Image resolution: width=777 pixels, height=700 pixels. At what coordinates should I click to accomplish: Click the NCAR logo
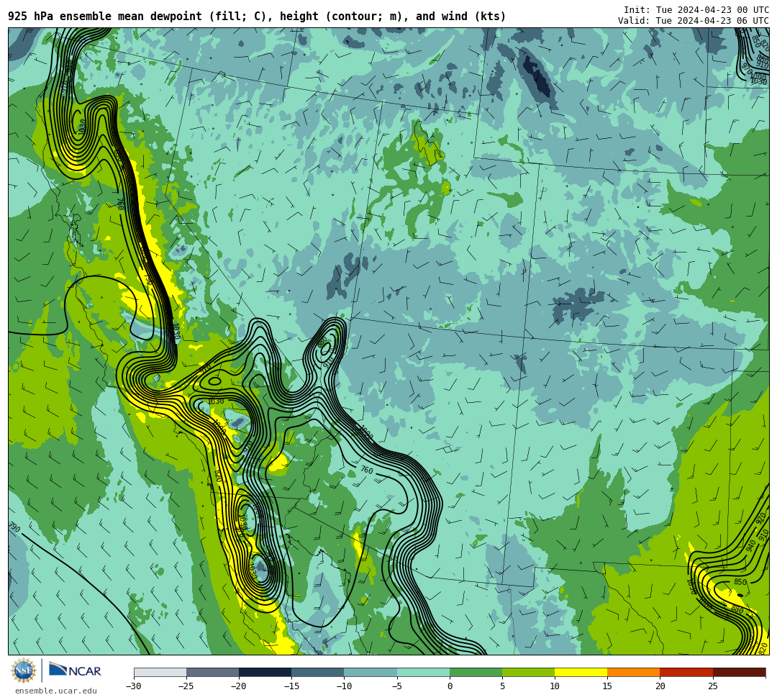pos(75,671)
